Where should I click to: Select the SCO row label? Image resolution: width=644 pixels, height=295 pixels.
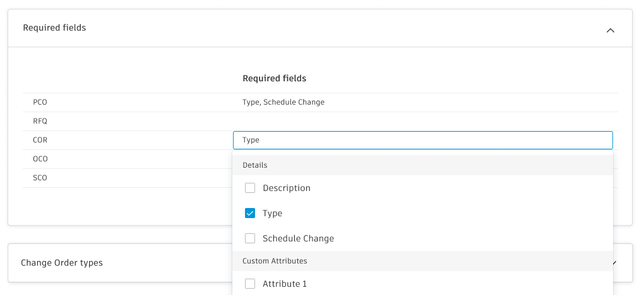point(40,178)
